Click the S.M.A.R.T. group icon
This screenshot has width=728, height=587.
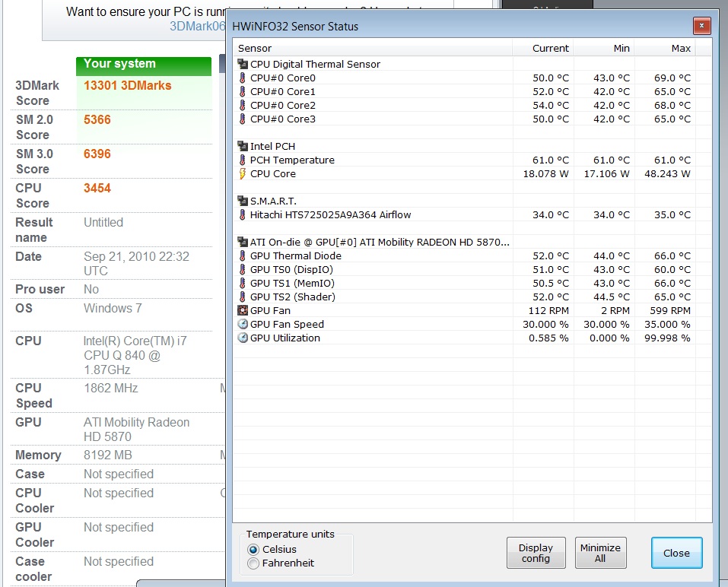click(x=243, y=201)
